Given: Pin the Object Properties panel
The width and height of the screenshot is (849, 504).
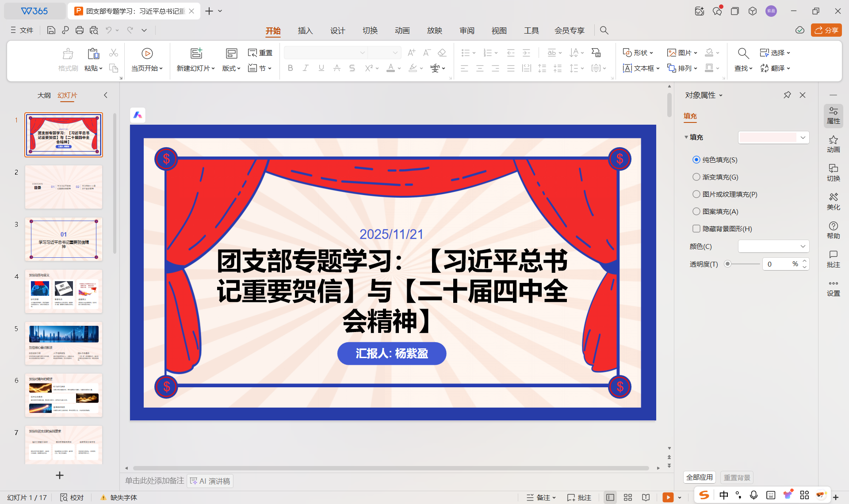Looking at the screenshot, I should (787, 95).
